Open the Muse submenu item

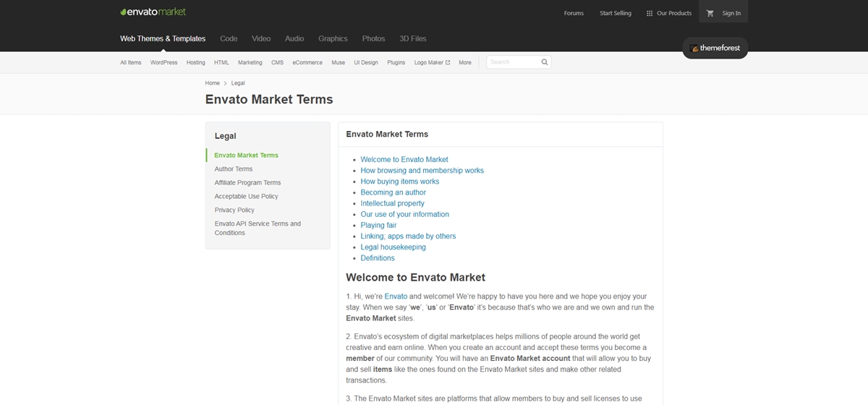pyautogui.click(x=338, y=62)
